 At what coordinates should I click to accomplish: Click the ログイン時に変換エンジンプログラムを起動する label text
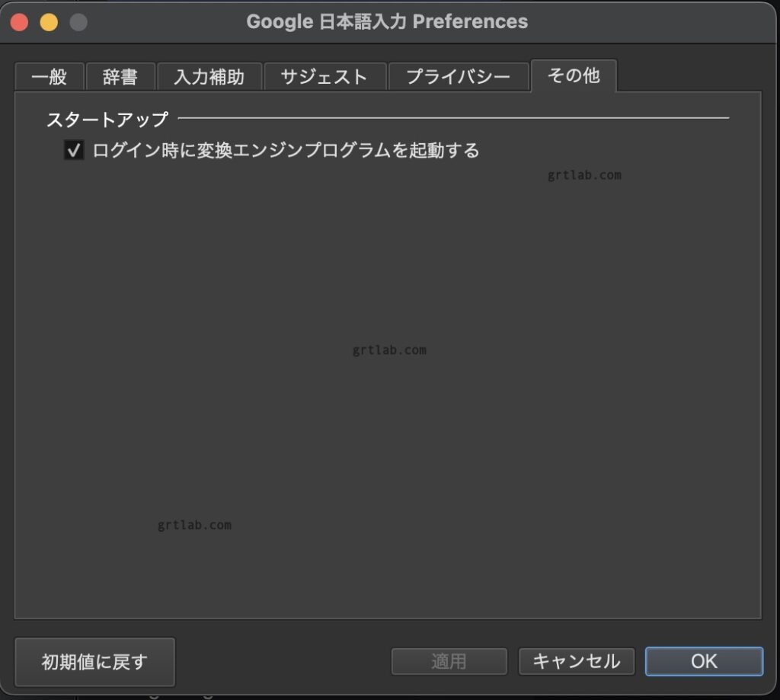point(286,151)
